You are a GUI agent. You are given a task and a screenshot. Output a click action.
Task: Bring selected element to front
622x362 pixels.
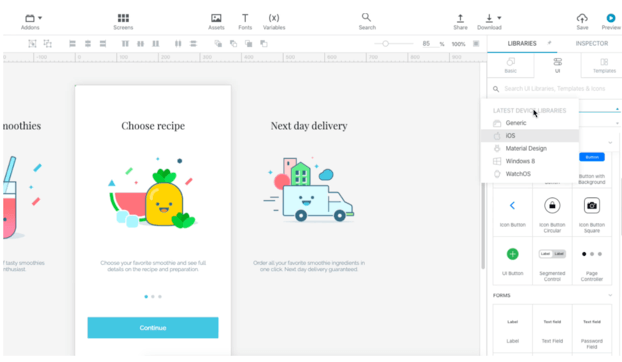pos(218,44)
